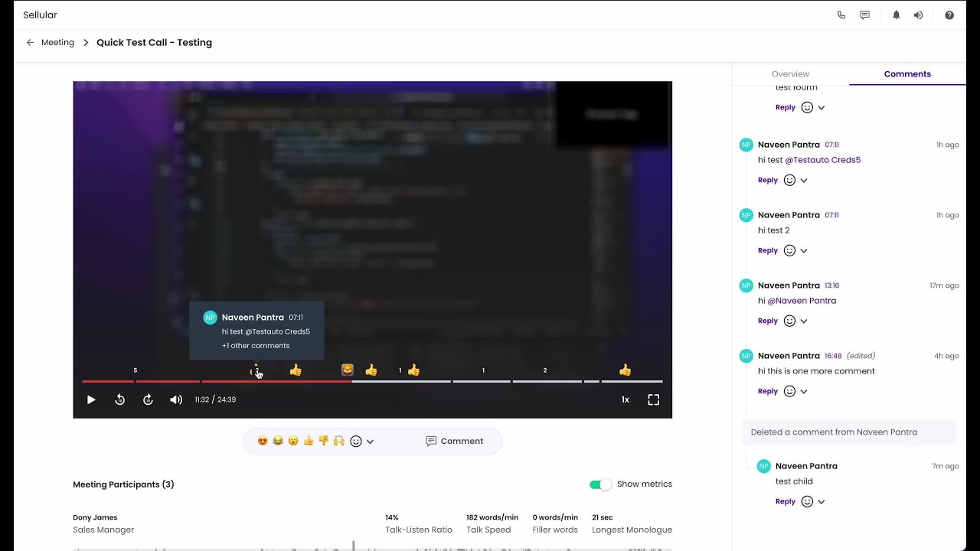This screenshot has width=980, height=551.
Task: Click the 14% Talk-Listen Ratio value
Action: (x=392, y=518)
